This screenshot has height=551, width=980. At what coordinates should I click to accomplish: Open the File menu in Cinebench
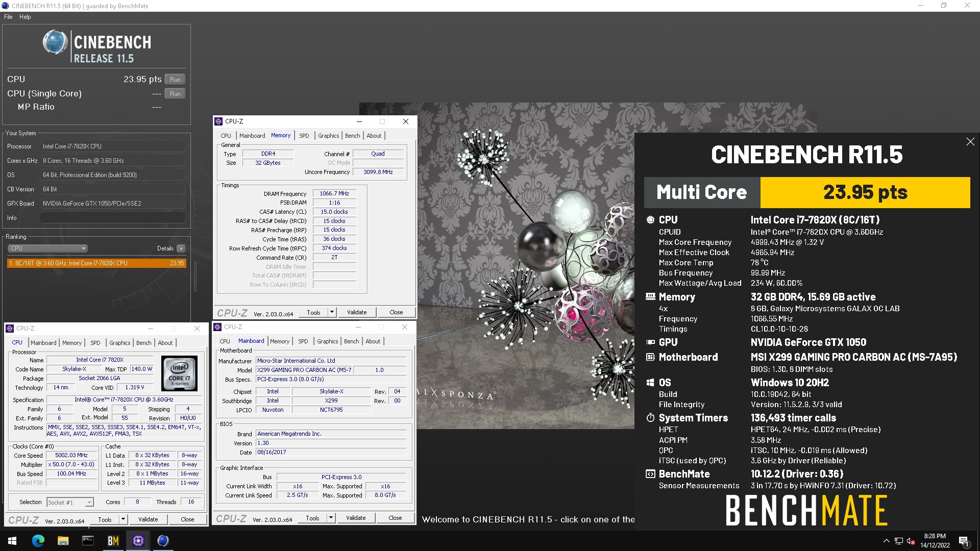8,17
